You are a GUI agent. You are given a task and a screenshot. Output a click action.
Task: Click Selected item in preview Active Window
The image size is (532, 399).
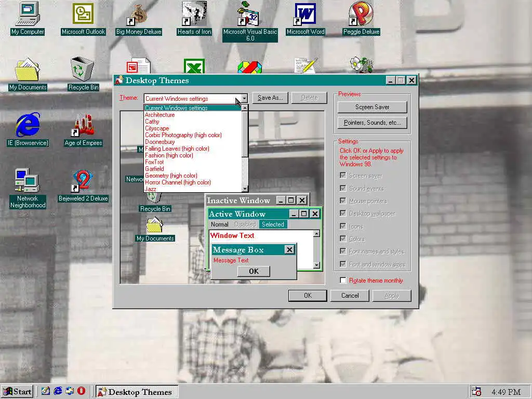click(273, 224)
